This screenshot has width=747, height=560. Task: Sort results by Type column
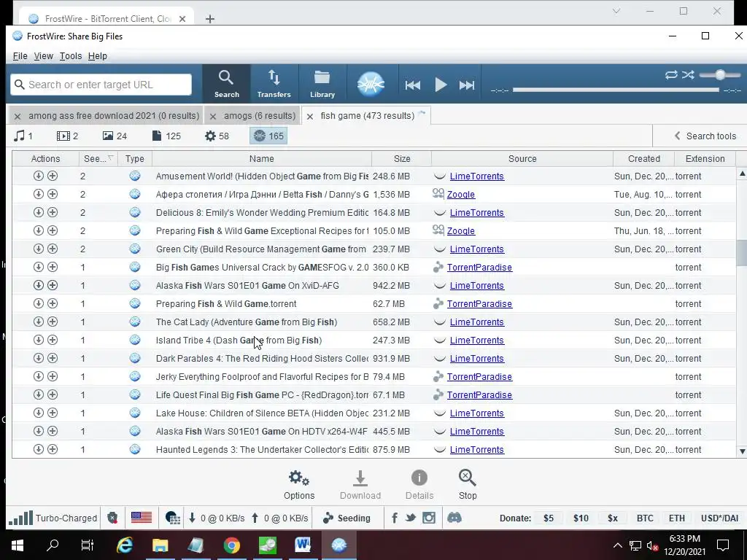click(x=135, y=158)
